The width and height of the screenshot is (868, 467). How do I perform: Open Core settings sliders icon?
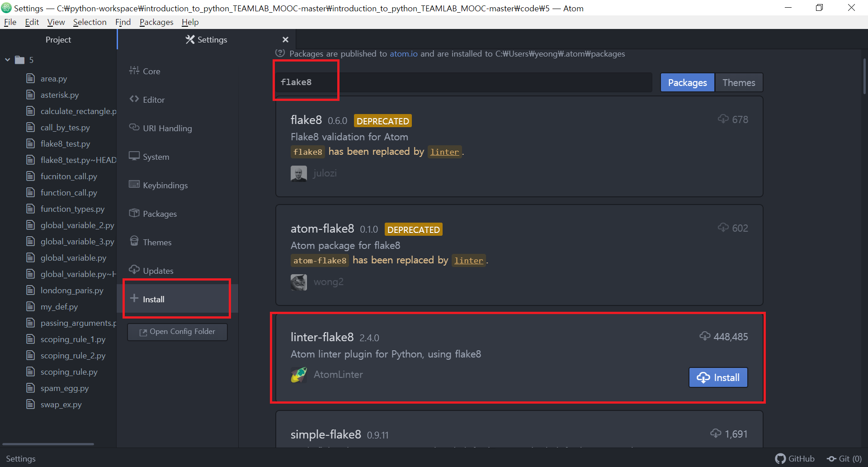coord(134,70)
